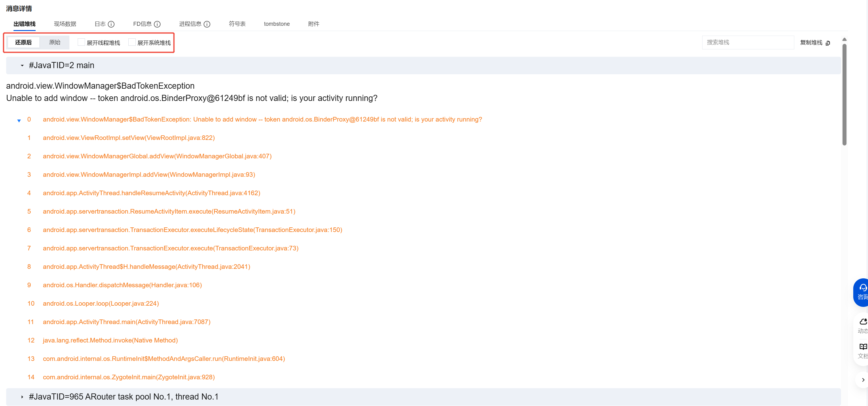This screenshot has width=868, height=406.
Task: Switch to the 原始 stack view toggle
Action: pos(55,42)
